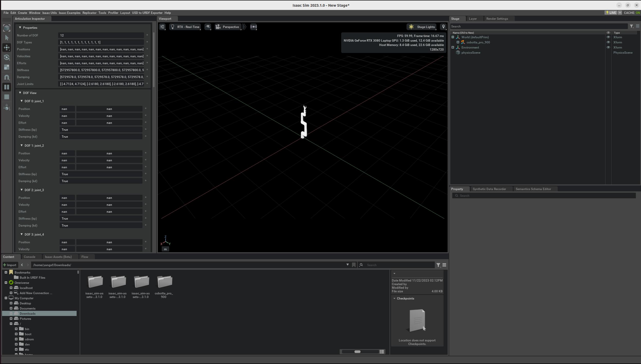Toggle visibility of World (defaultPrim)

tap(608, 37)
